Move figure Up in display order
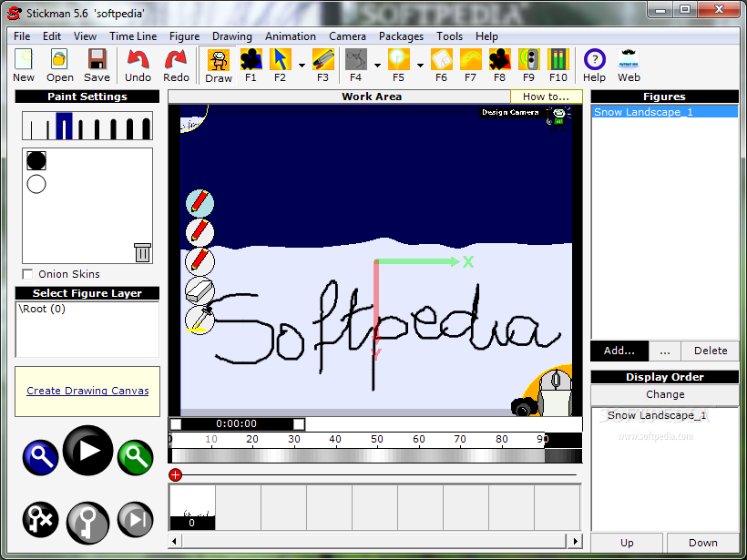This screenshot has width=747, height=560. 627,543
